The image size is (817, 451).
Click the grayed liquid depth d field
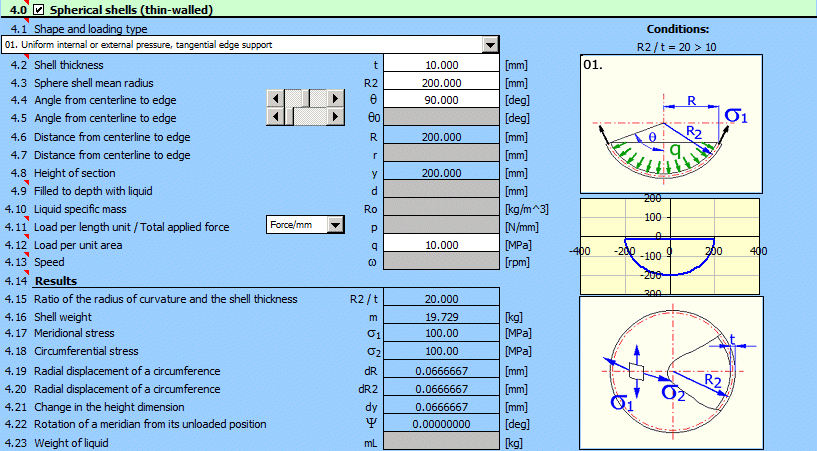click(441, 191)
